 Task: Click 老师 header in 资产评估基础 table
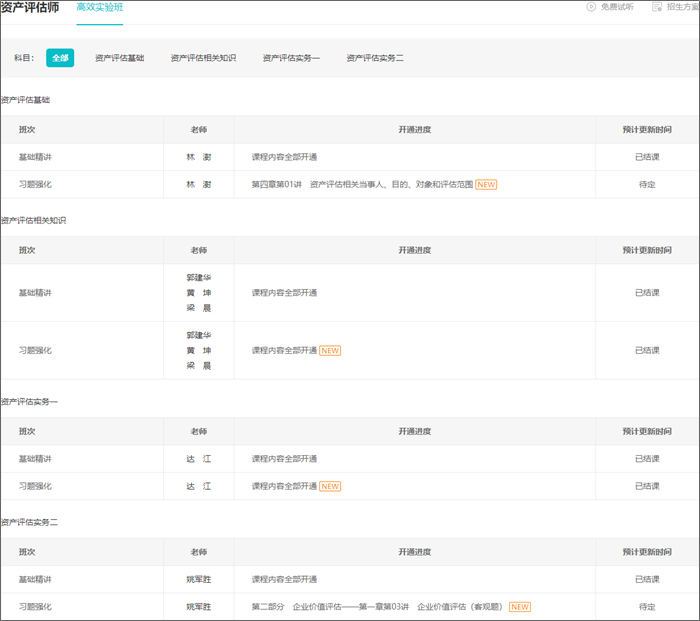tap(199, 130)
